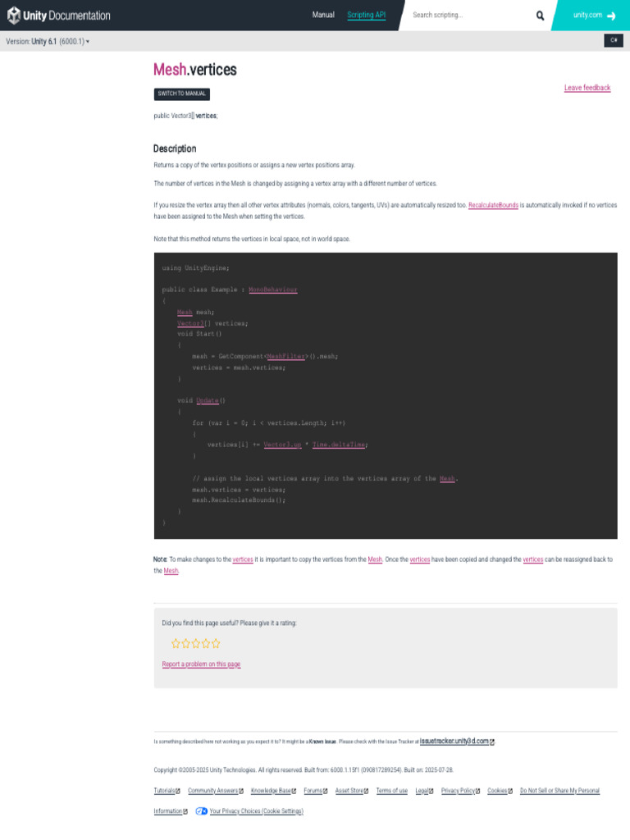Open the Leave feedback link
630x840 pixels.
(x=587, y=88)
